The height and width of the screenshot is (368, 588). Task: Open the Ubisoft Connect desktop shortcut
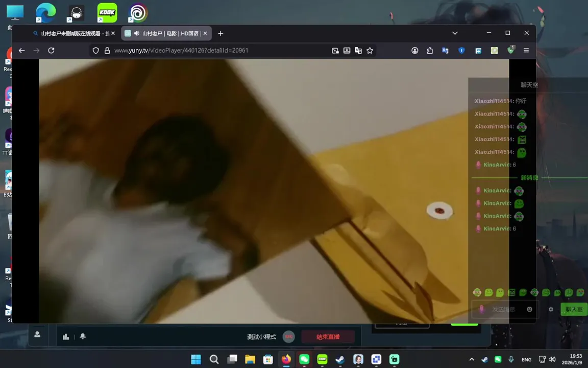coord(138,13)
